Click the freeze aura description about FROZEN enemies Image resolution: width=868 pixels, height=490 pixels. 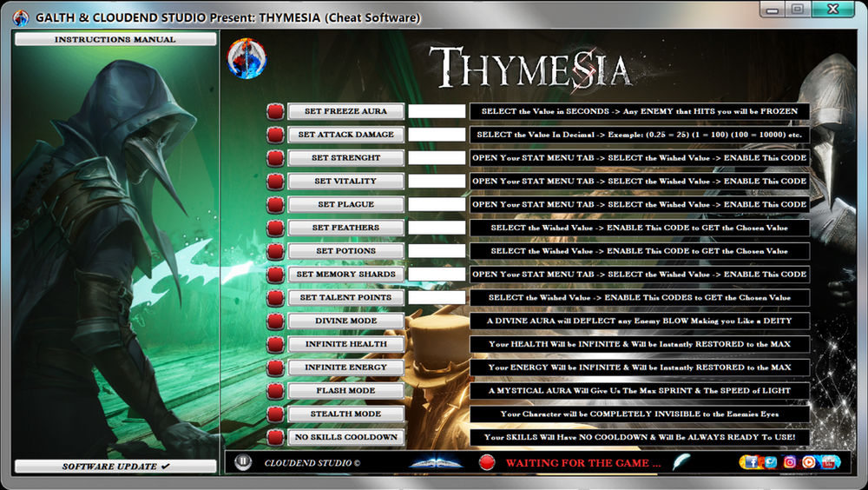640,111
